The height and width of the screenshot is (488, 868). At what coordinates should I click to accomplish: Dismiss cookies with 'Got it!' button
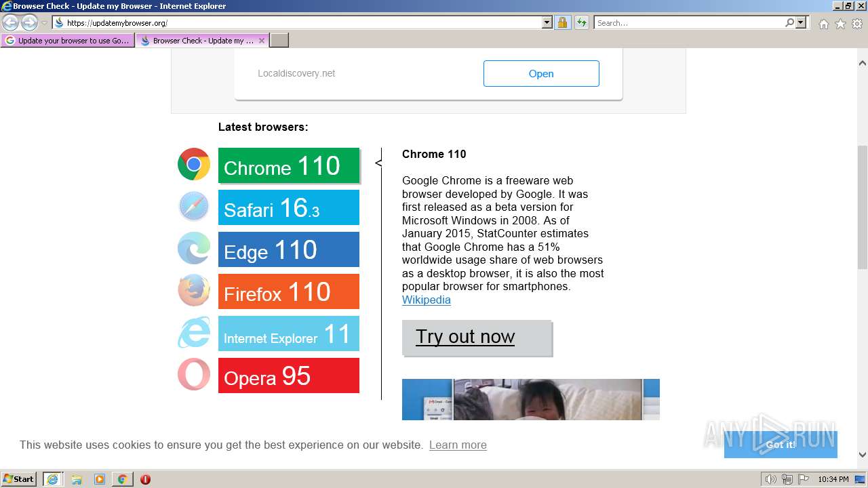[x=781, y=445]
